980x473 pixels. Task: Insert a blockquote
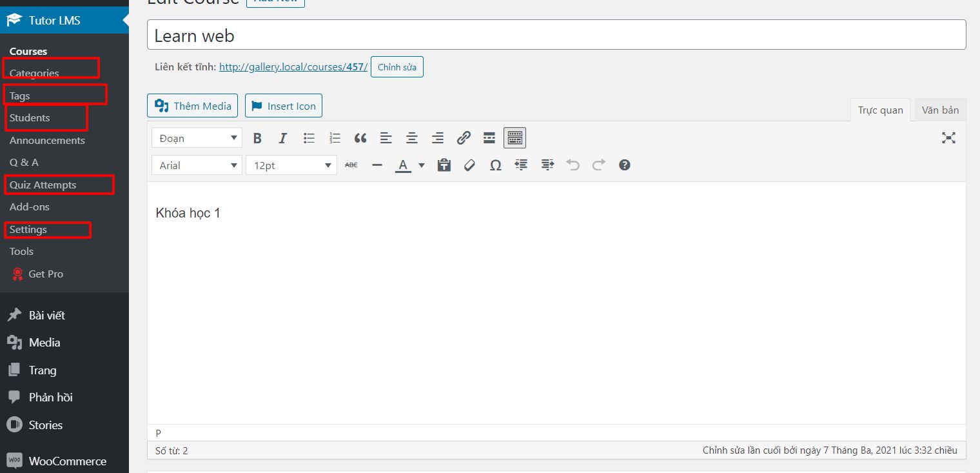[x=360, y=138]
